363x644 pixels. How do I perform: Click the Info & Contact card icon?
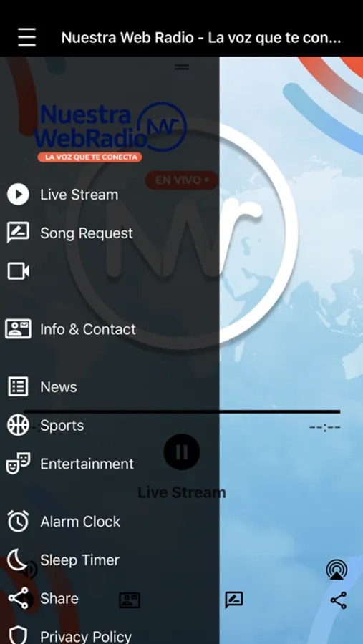coord(18,329)
